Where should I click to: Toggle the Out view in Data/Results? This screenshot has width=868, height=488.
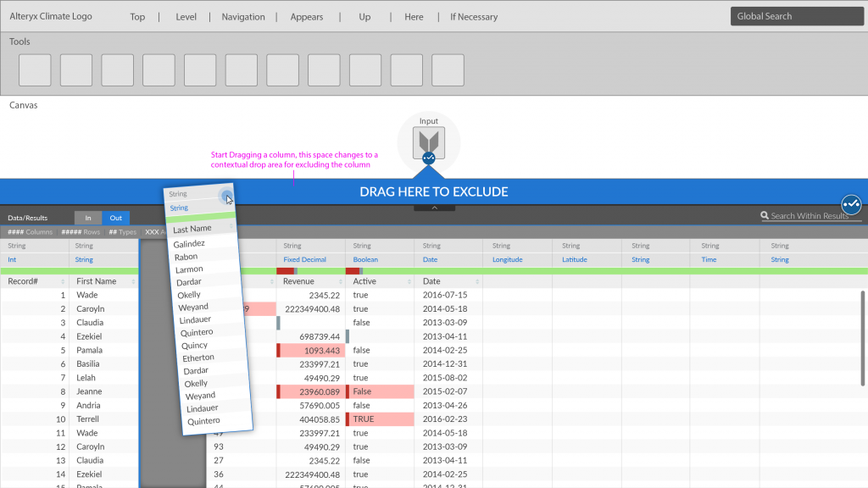(115, 218)
